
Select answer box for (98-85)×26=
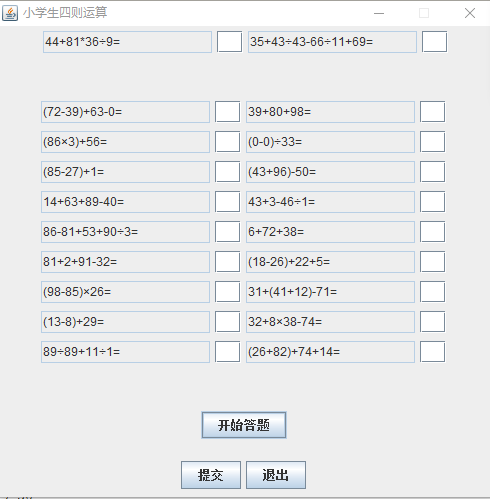click(x=227, y=292)
